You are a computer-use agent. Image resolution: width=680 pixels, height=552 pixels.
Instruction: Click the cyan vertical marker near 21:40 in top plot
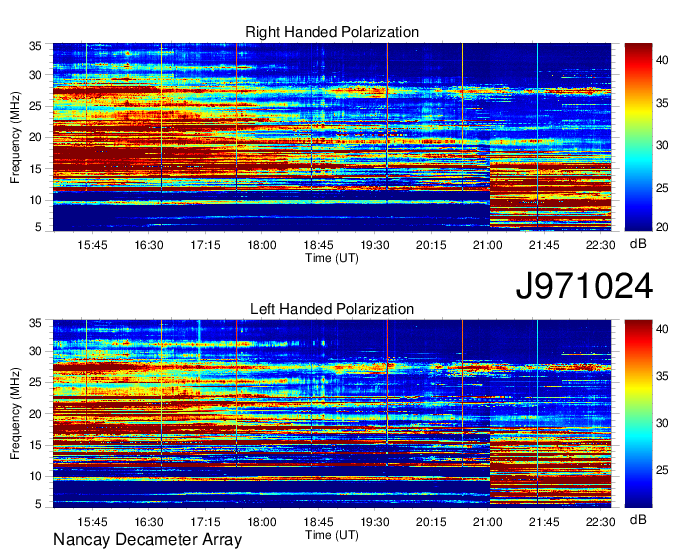(x=537, y=137)
